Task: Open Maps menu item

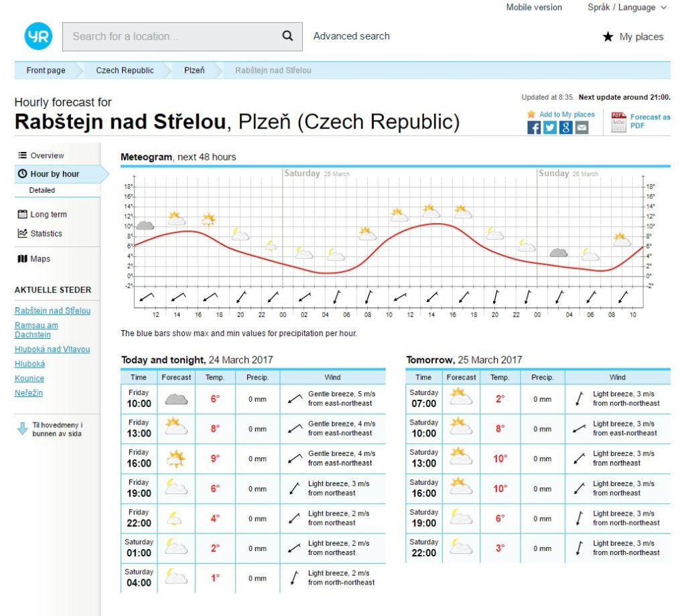Action: coord(40,259)
